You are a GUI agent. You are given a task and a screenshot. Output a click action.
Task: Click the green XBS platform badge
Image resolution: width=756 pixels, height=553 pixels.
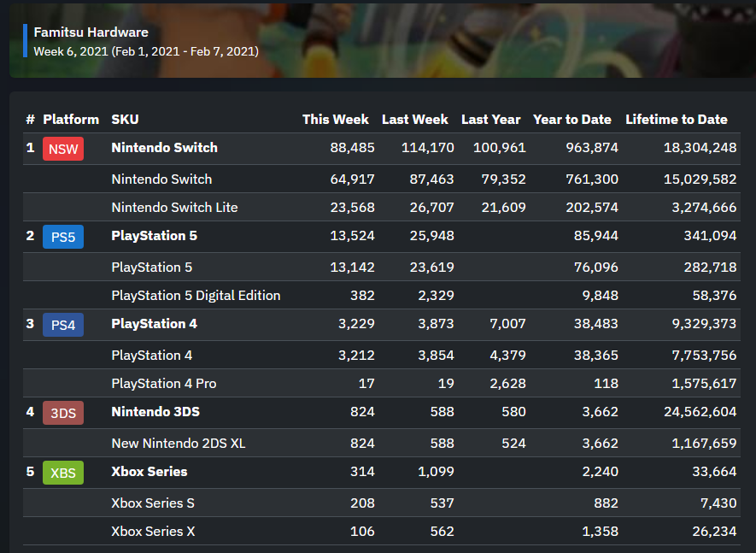(x=63, y=473)
